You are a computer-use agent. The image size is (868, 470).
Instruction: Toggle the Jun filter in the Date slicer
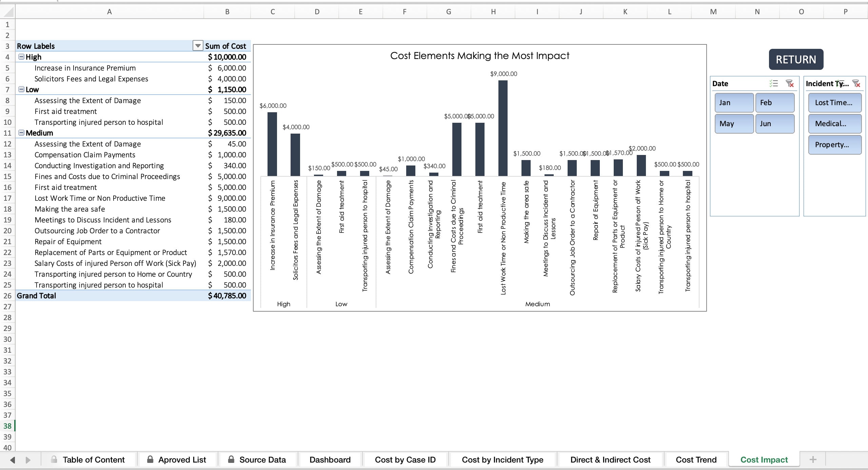[x=775, y=123]
